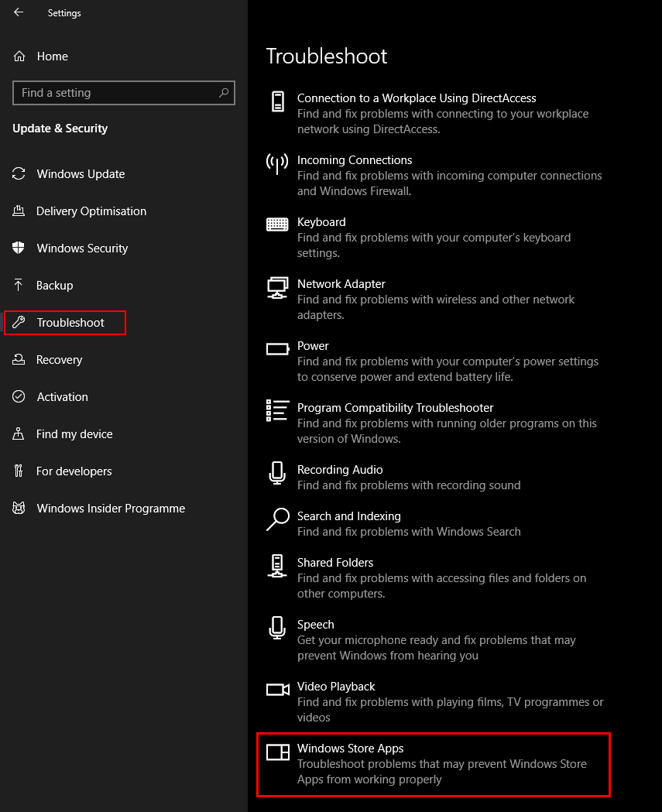This screenshot has height=812, width=662.
Task: Open For developers settings
Action: [x=74, y=471]
